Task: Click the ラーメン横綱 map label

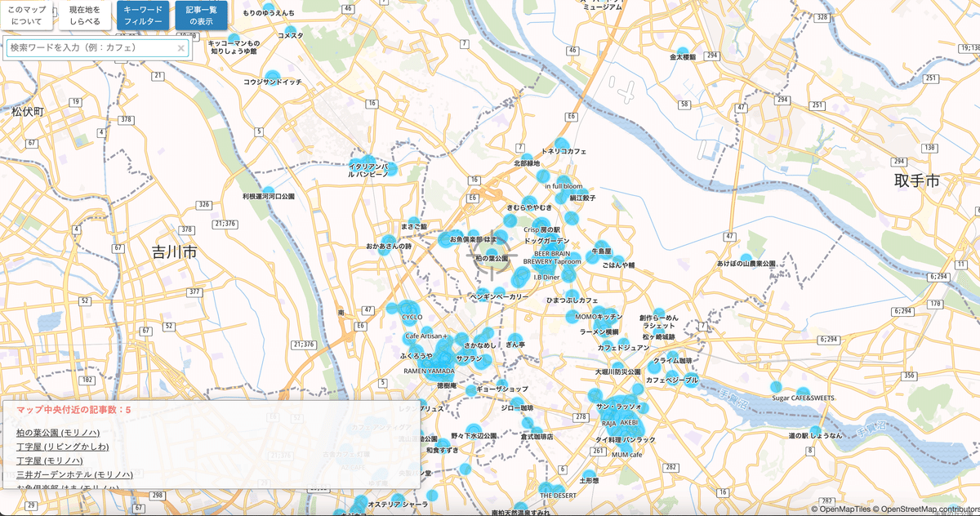Action: (599, 332)
